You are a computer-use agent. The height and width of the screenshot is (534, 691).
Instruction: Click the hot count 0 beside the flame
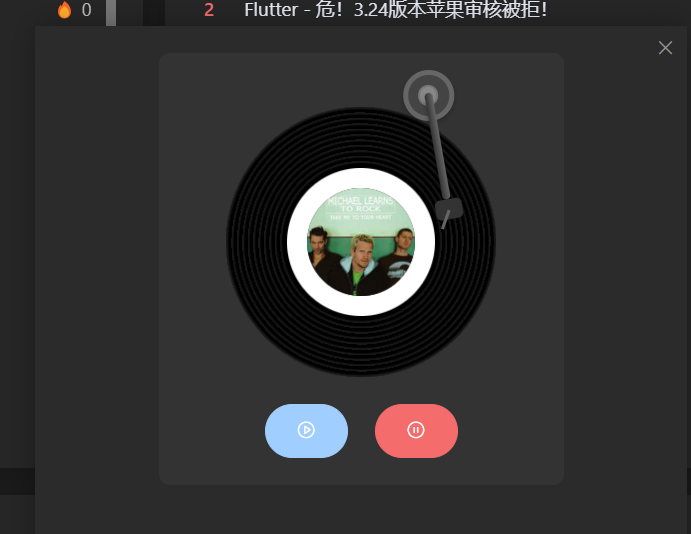pyautogui.click(x=86, y=10)
